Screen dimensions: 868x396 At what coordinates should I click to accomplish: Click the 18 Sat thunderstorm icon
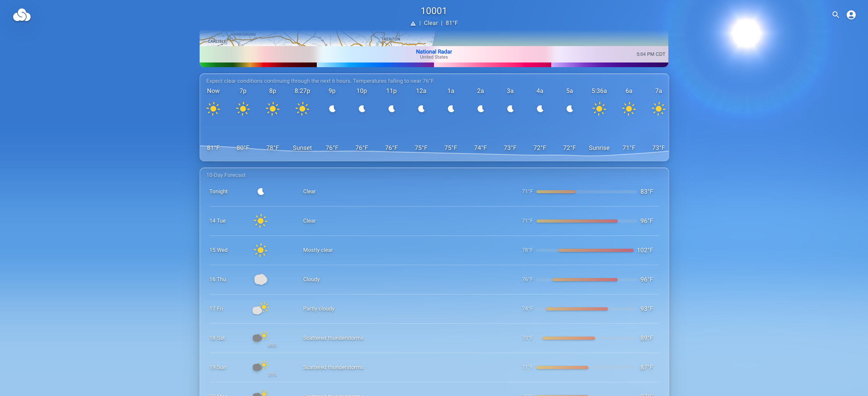261,337
